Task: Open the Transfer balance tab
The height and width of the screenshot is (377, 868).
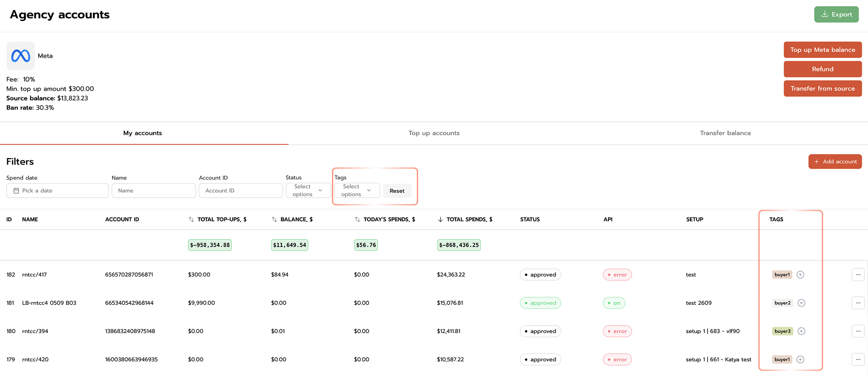Action: coord(725,133)
